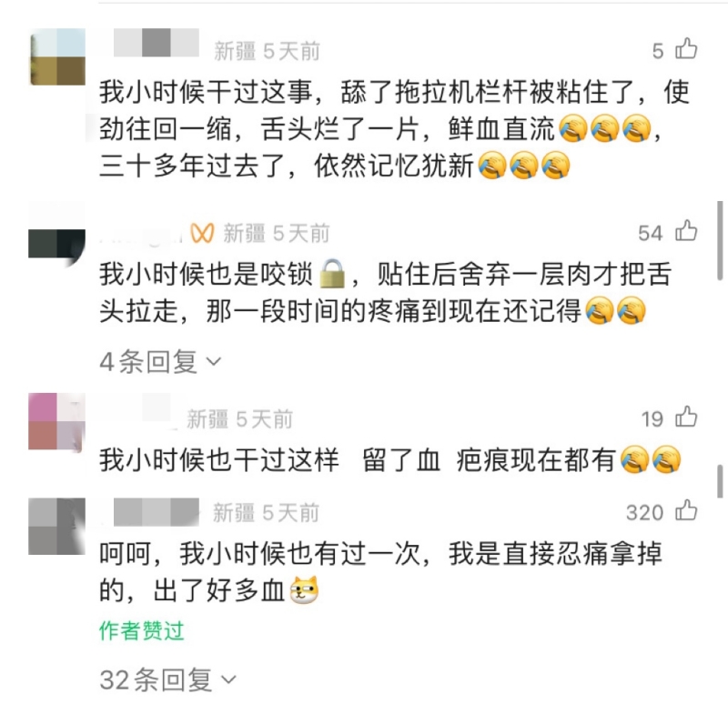This screenshot has height=704, width=728.
Task: Expand the 32条回复 replies
Action: 168,679
